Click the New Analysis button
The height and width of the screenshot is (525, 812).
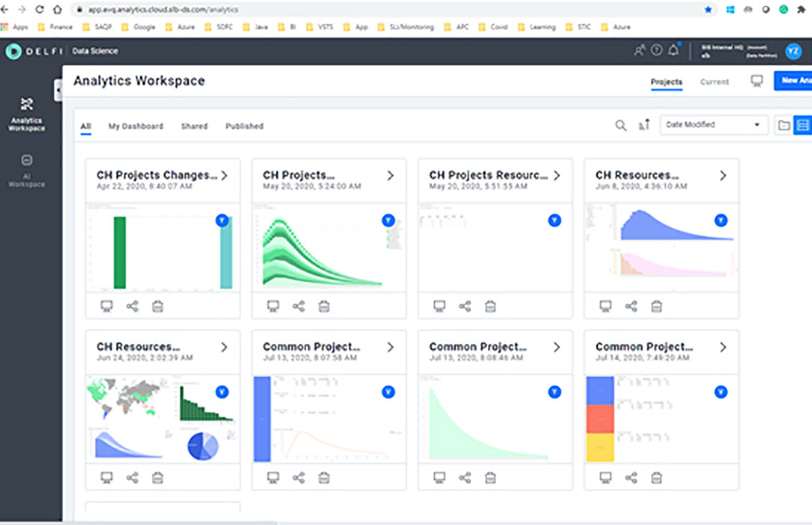(793, 80)
